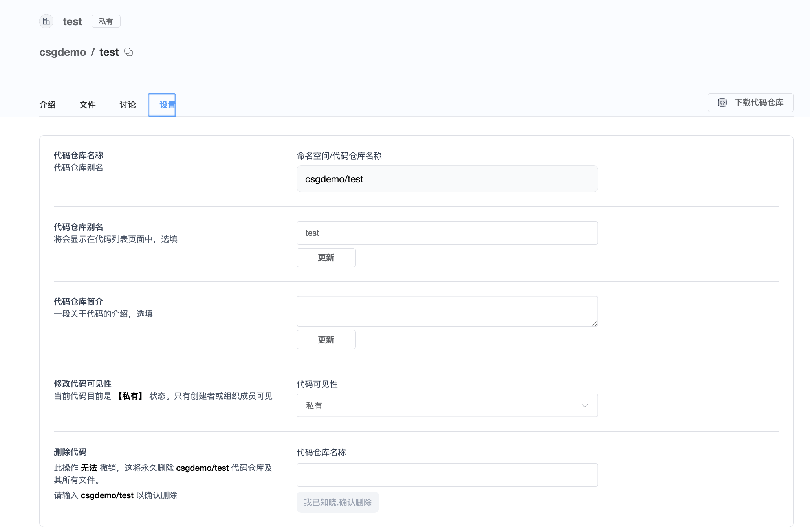Screen dimensions: 810x532
Task: Open the 代码可见性 dropdown showing 私有
Action: 447,405
